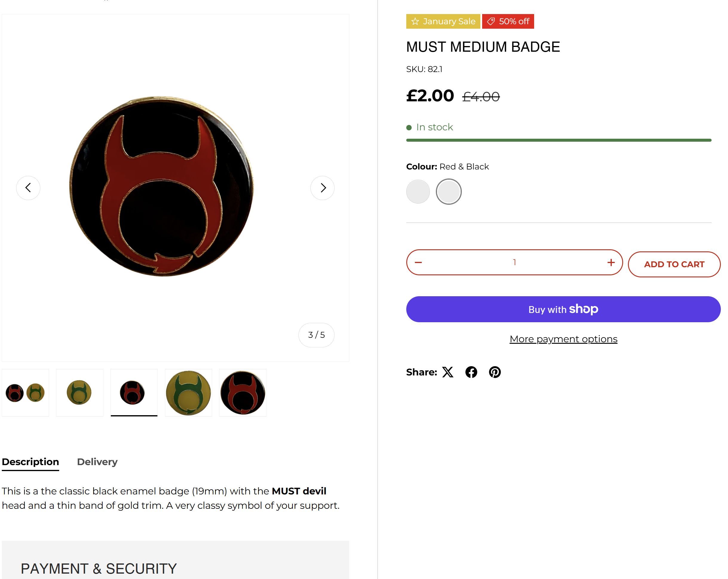Go to previous product image
728x579 pixels.
click(28, 188)
